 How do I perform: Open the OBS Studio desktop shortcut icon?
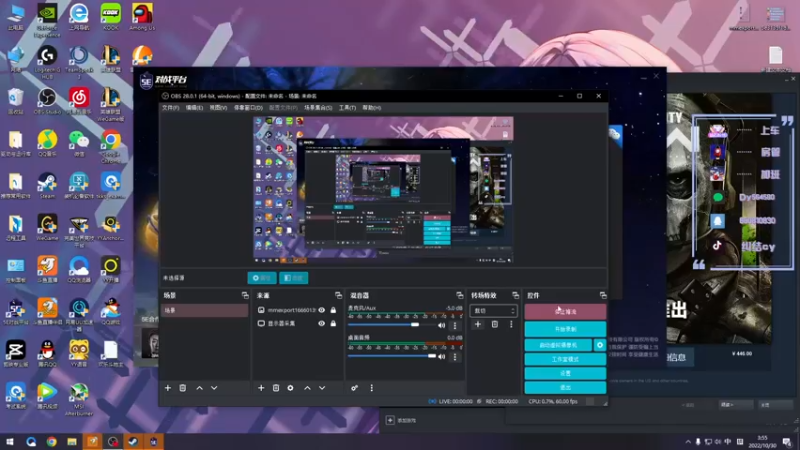tap(47, 101)
